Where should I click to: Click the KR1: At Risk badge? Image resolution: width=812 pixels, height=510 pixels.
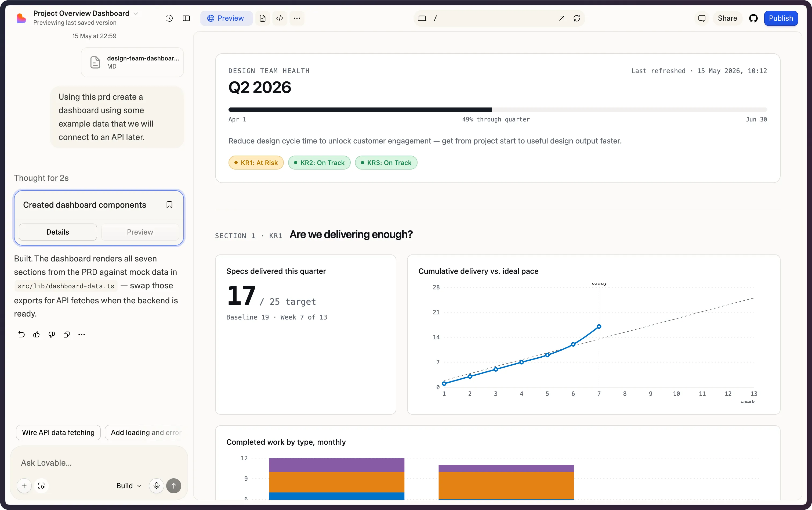(256, 163)
